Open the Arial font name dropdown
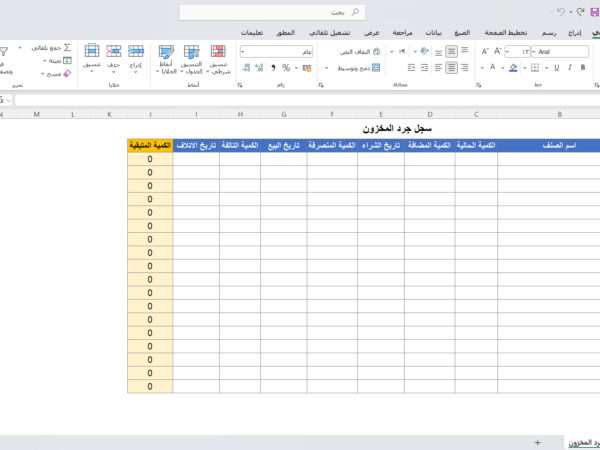The width and height of the screenshot is (600, 450). click(536, 51)
